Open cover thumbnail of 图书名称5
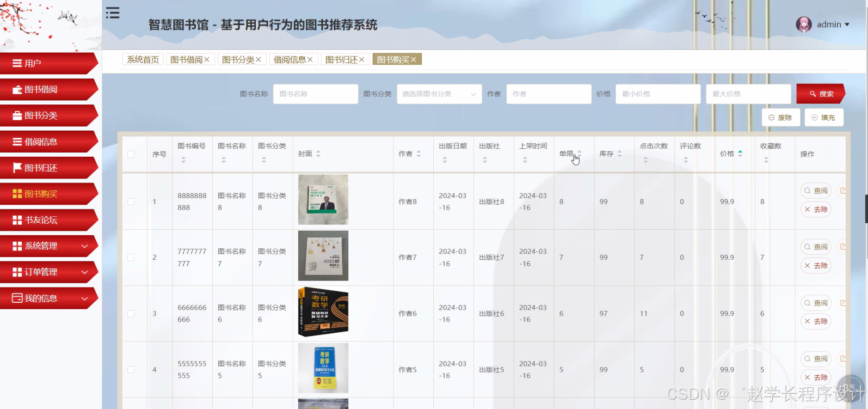 tap(323, 368)
